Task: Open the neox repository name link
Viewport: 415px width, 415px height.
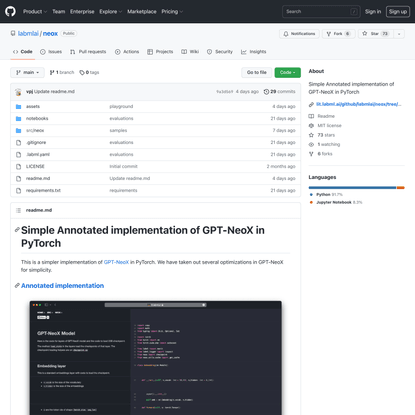Action: [50, 33]
